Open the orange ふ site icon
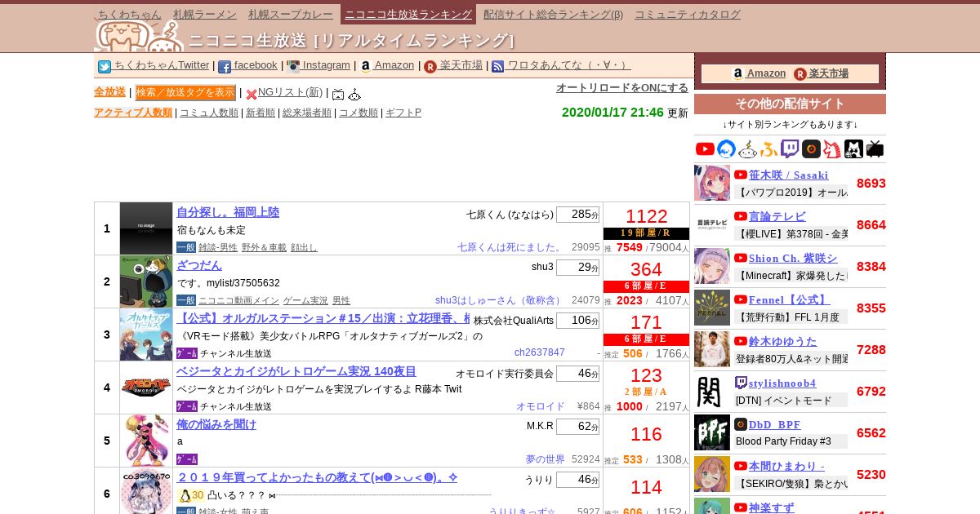Image resolution: width=980 pixels, height=514 pixels. 768,148
